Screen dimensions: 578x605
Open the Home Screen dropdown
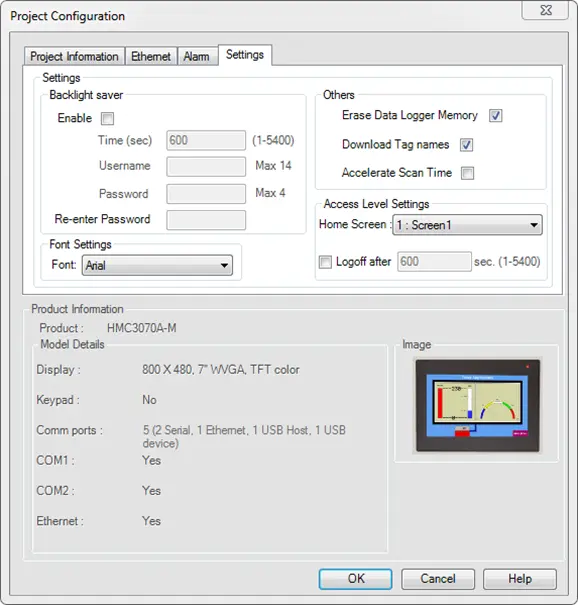click(467, 225)
